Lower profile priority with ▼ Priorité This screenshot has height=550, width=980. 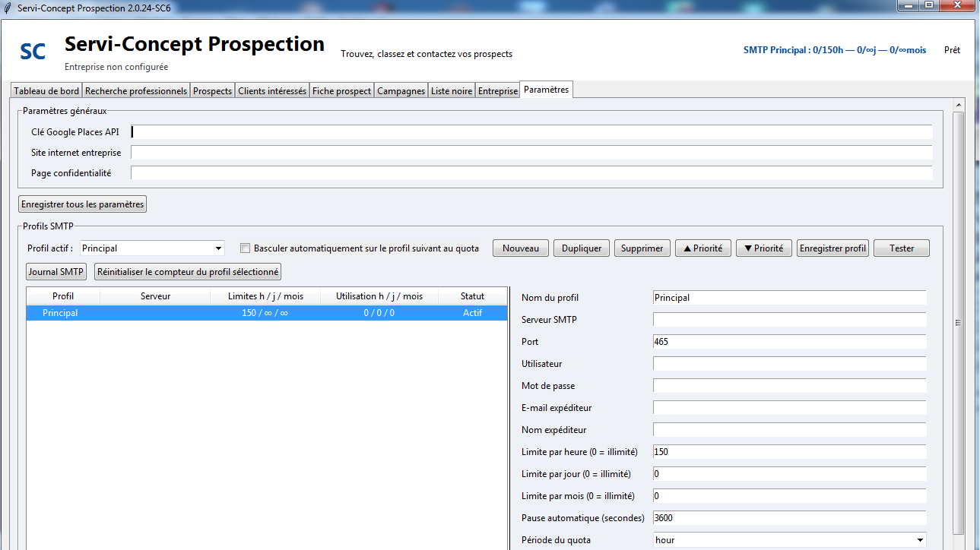coord(764,248)
